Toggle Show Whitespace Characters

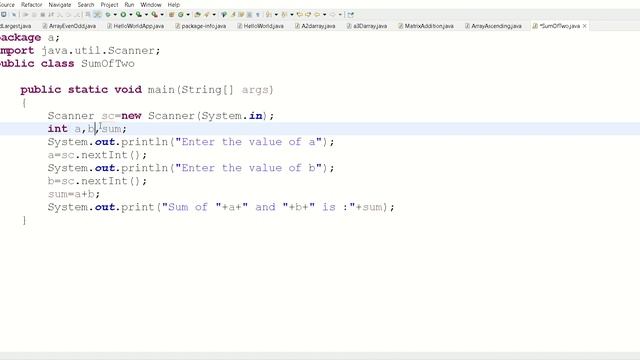(x=258, y=15)
